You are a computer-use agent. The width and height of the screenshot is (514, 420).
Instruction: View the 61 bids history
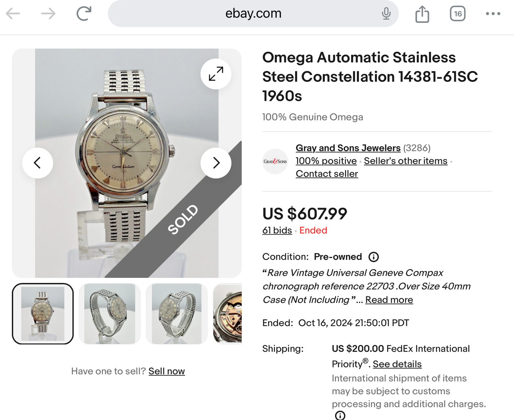point(277,231)
